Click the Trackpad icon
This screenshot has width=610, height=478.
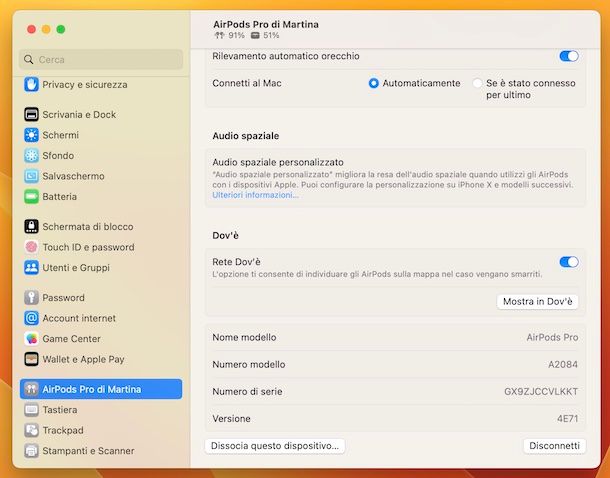click(x=31, y=430)
